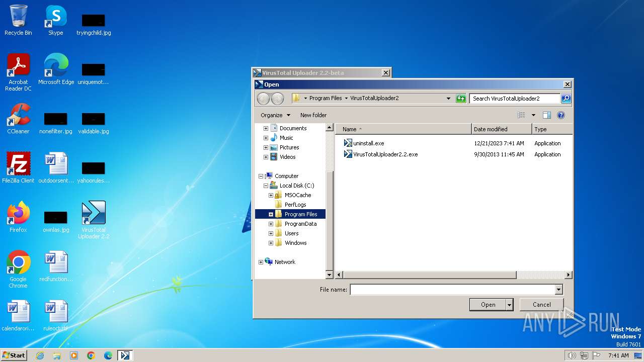Collapse Local Disk (C:) node

click(x=266, y=186)
